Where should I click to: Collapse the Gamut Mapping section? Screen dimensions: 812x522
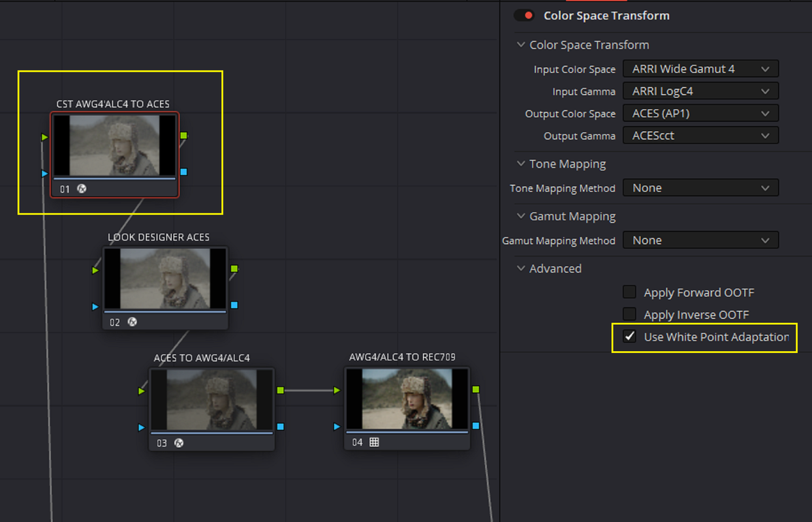coord(521,216)
